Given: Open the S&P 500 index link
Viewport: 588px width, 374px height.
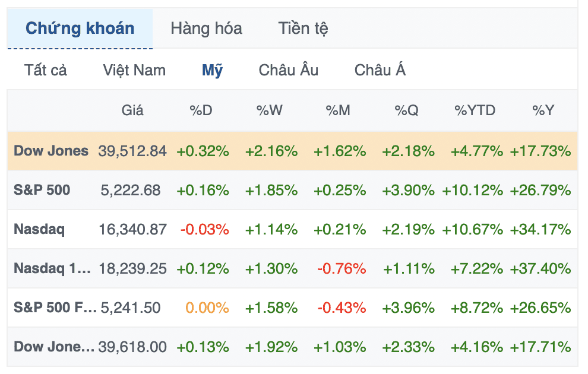Looking at the screenshot, I should coord(42,190).
